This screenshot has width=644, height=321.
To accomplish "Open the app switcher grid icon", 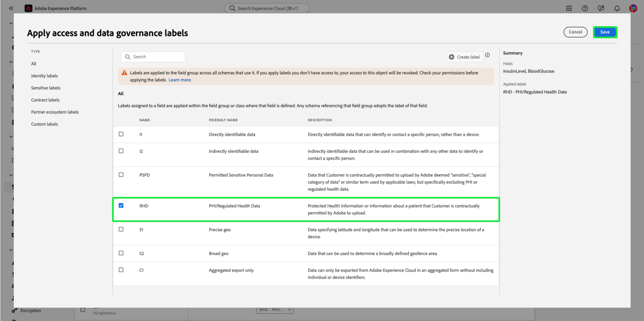I will [x=569, y=8].
